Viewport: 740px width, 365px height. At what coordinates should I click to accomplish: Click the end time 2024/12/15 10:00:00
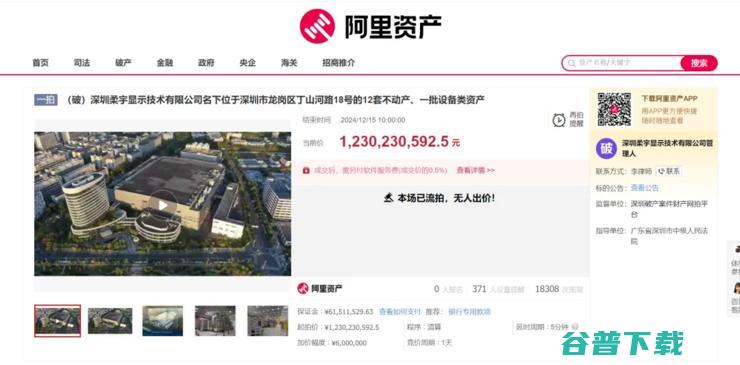(373, 120)
